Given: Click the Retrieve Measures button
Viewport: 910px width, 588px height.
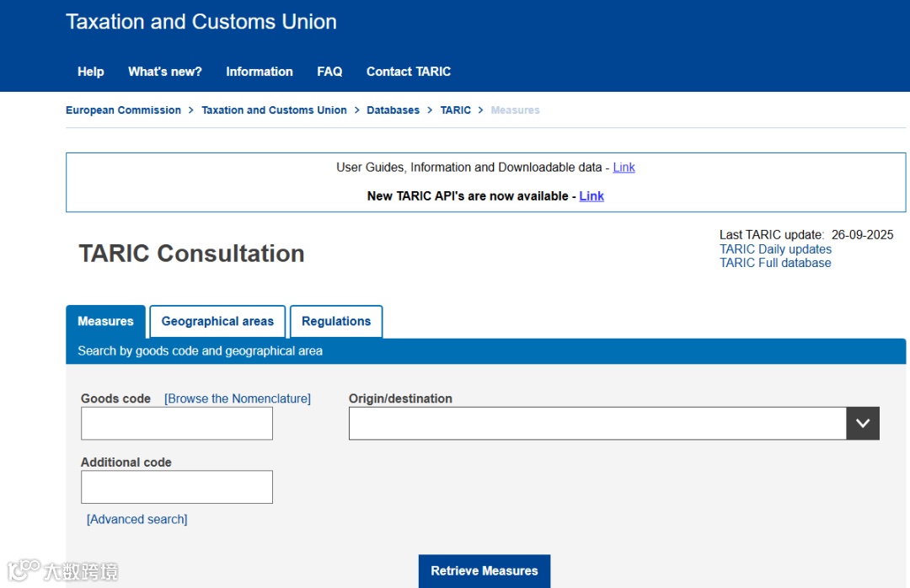Looking at the screenshot, I should (x=484, y=571).
